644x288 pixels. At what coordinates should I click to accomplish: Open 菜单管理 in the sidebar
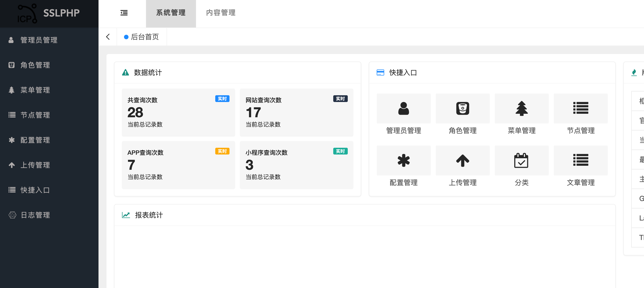(49, 90)
